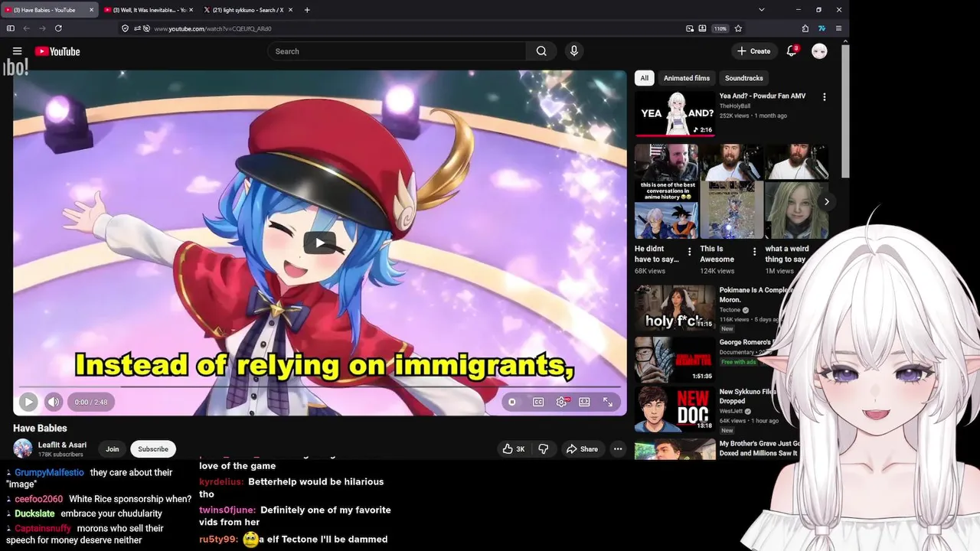Close the Have Babies browser tab
The image size is (980, 551).
click(92, 10)
